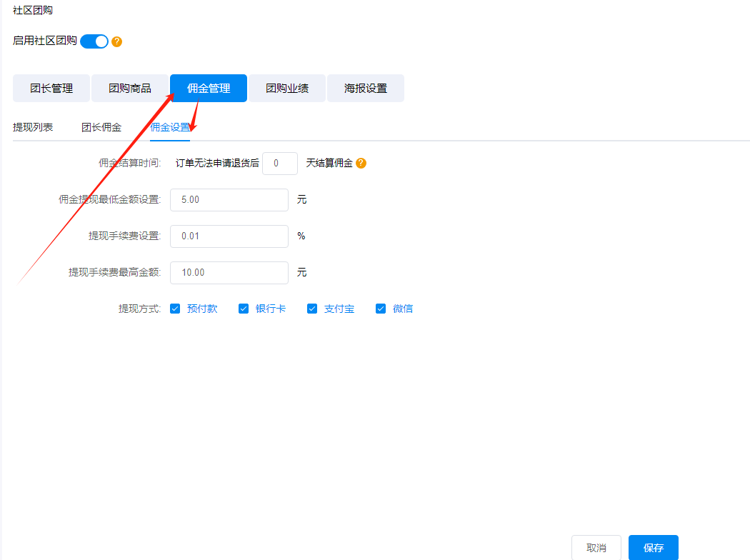The image size is (750, 560).
Task: Click help icon after 天结算佣金
Action: (361, 163)
